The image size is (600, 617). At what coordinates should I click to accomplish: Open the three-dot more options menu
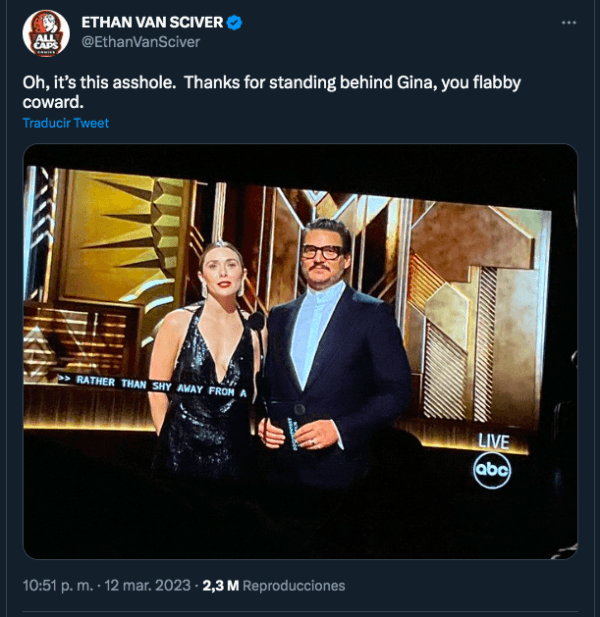tap(568, 22)
